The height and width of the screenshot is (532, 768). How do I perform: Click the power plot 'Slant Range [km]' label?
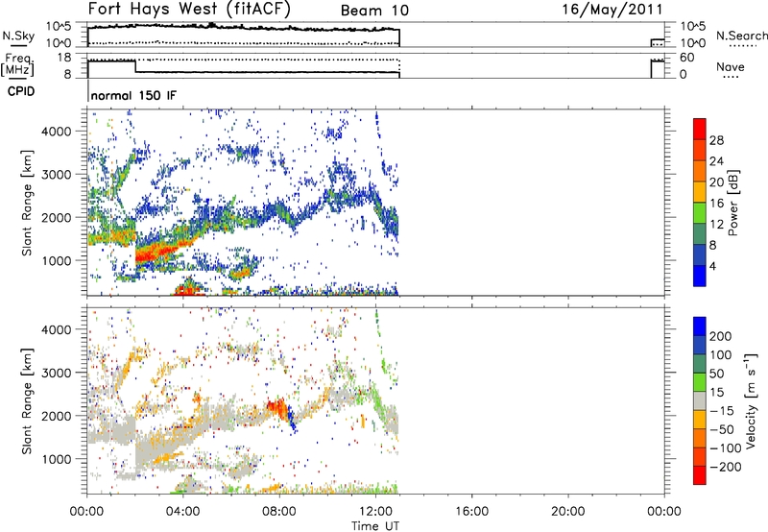27,203
